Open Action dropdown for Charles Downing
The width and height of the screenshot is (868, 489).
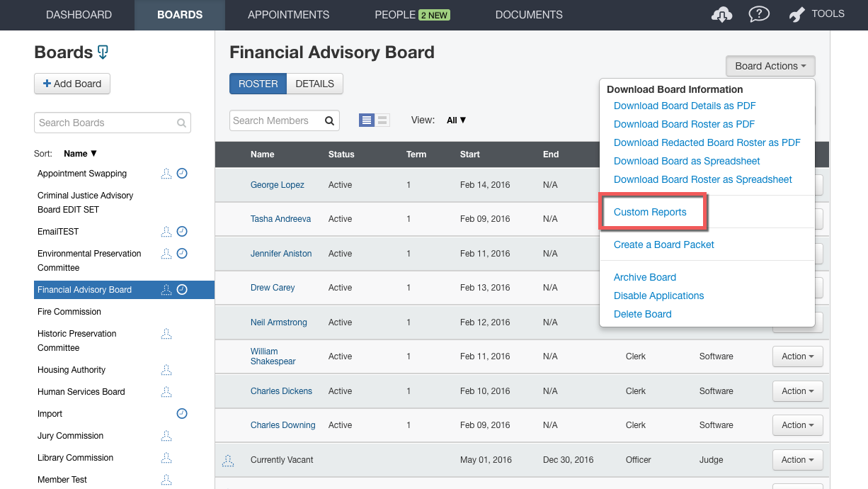(x=797, y=425)
